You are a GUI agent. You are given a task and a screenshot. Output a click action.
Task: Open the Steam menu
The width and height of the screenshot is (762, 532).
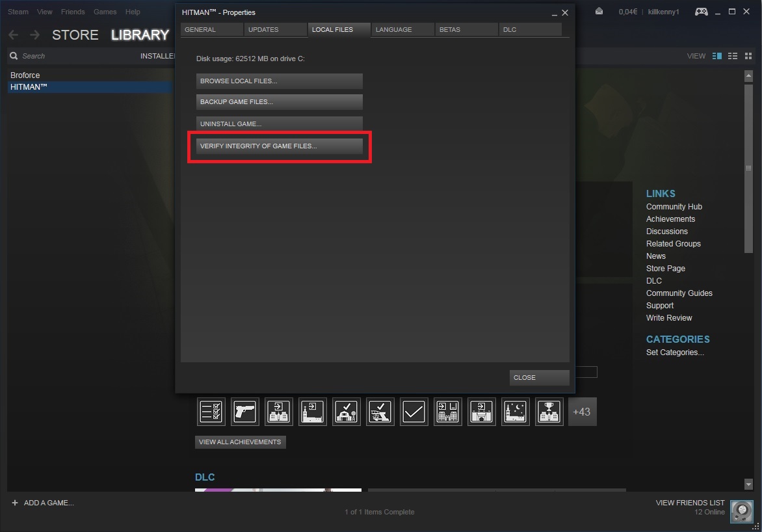pos(18,12)
